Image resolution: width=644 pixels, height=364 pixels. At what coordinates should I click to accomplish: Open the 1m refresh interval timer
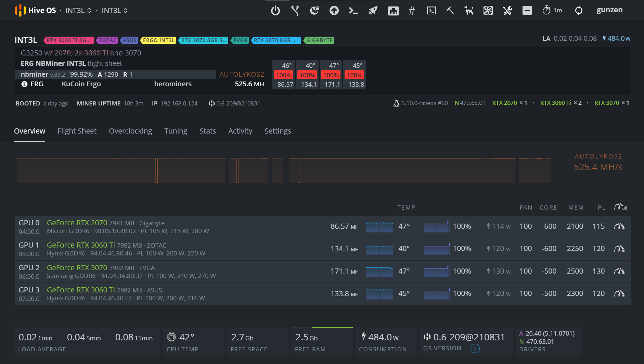pyautogui.click(x=552, y=11)
